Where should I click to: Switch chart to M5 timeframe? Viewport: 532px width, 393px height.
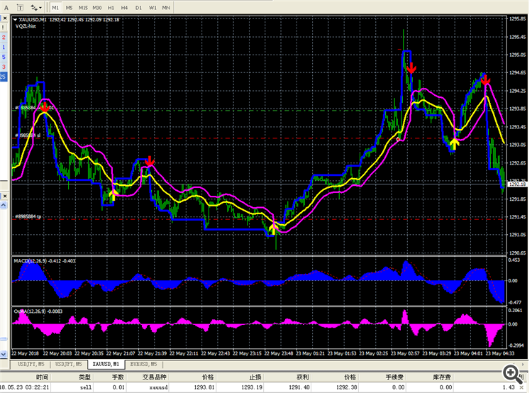(70, 7)
